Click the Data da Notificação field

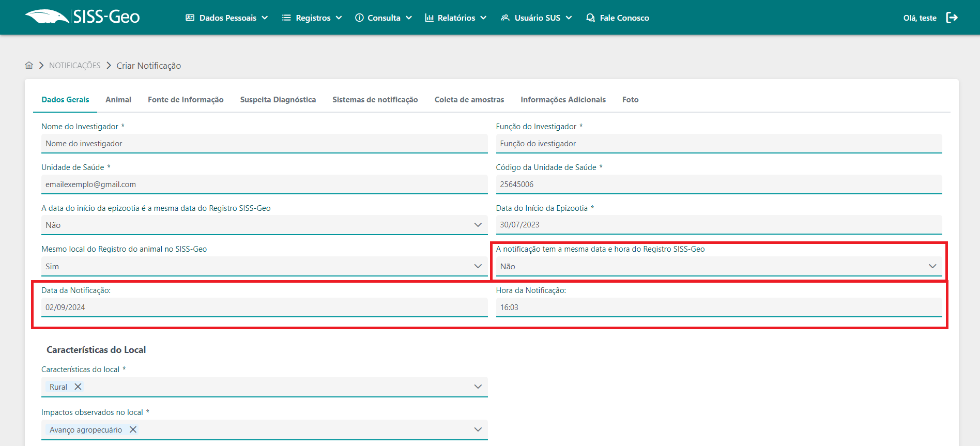point(264,307)
